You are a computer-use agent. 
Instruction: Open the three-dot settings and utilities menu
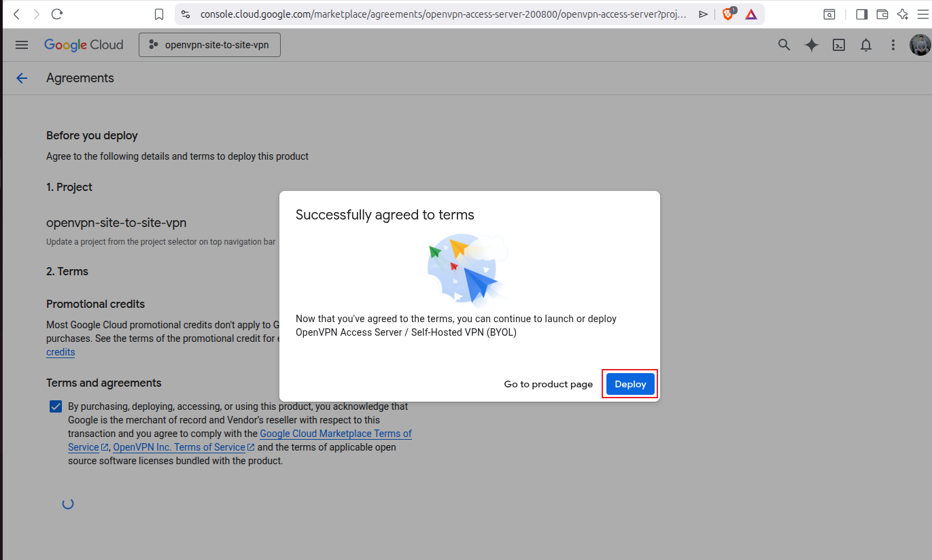[x=893, y=45]
